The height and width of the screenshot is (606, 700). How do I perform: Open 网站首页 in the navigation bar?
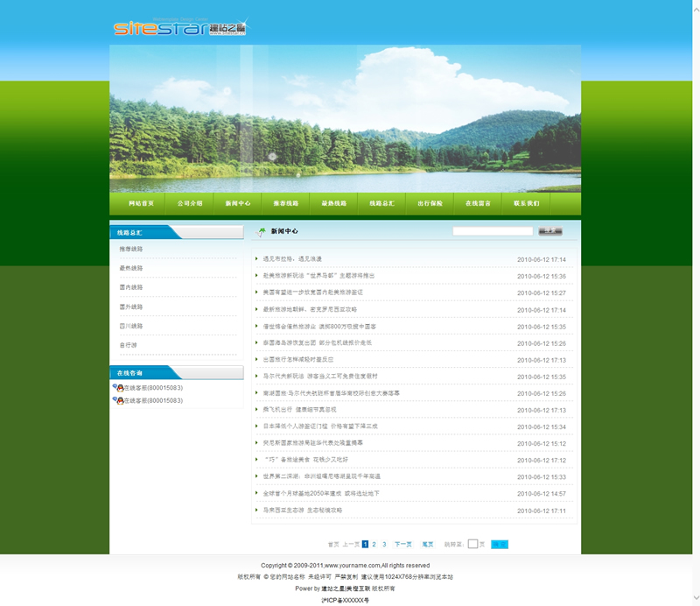(x=141, y=203)
